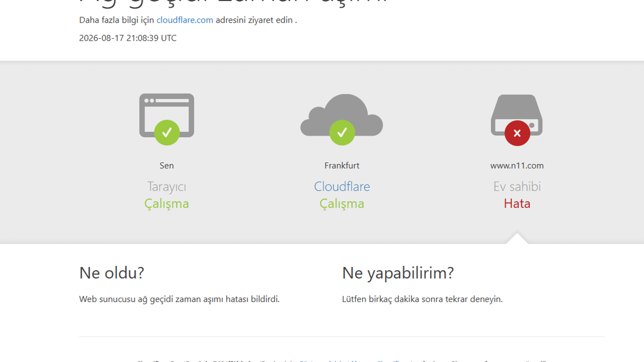Image resolution: width=644 pixels, height=362 pixels.
Task: Click the 'Lütfen birkaç dakika sonra' advice text
Action: (x=422, y=299)
